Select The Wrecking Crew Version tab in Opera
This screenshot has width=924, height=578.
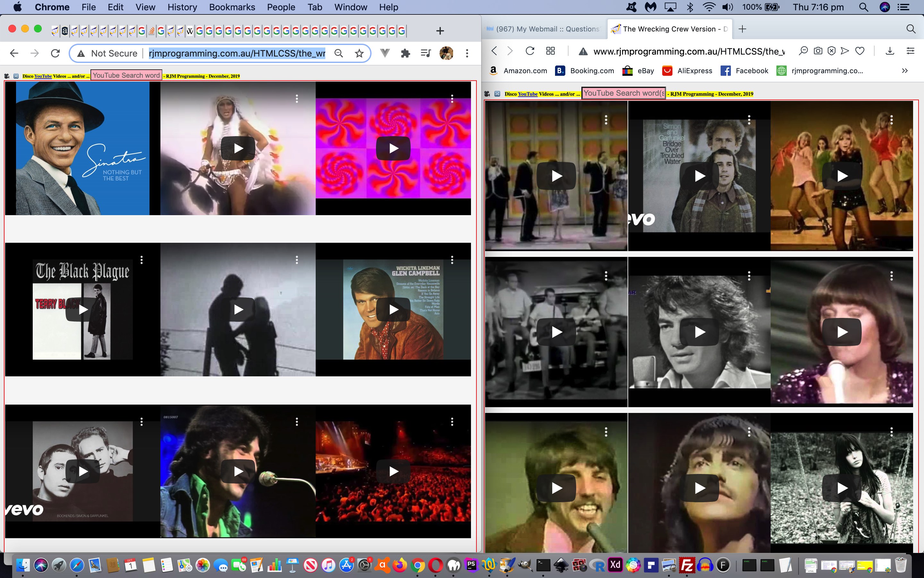coord(670,29)
